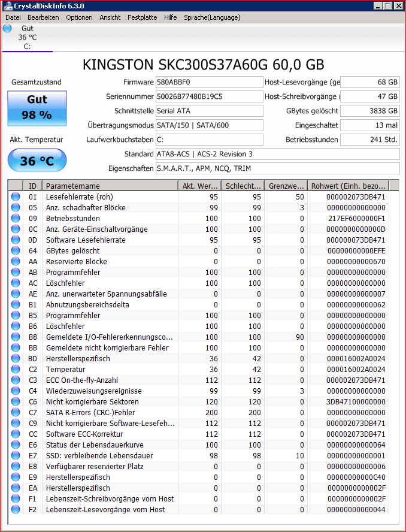Click the Betriebsstunden value 241 Std.
This screenshot has width=406, height=532.
pyautogui.click(x=369, y=140)
